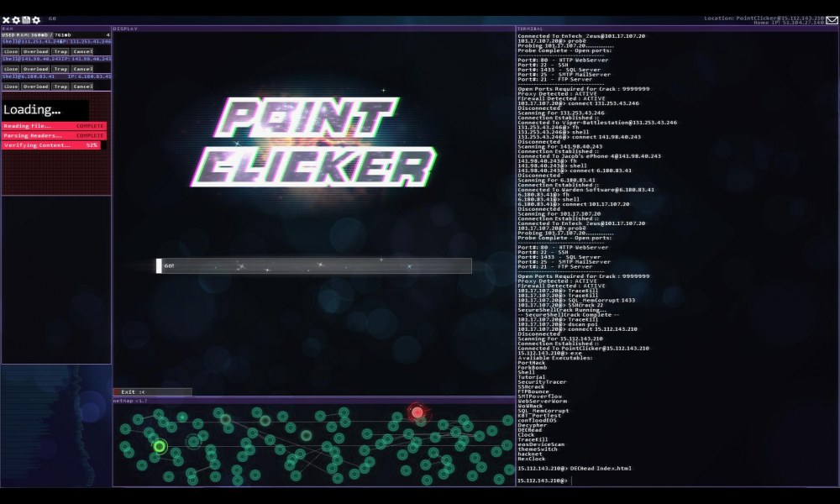Open the mail envelope icon
Viewport: 840px width, 504px height.
(x=832, y=20)
